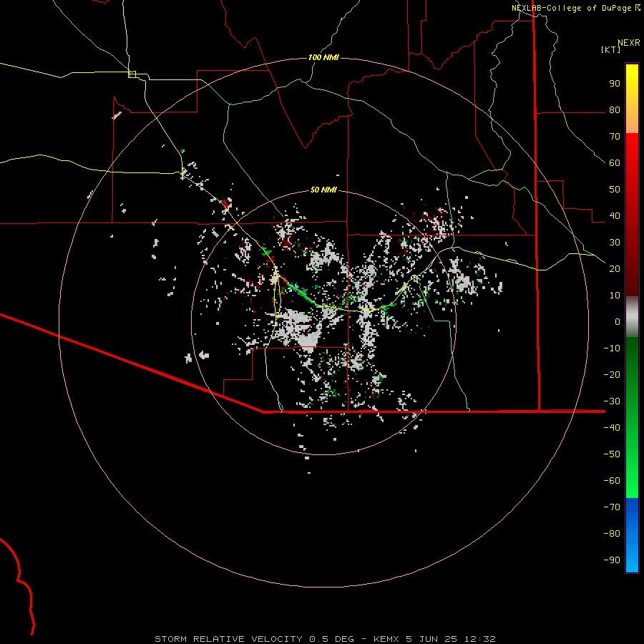The height and width of the screenshot is (644, 644).
Task: Click the 100 NMI range ring label
Action: [x=323, y=57]
